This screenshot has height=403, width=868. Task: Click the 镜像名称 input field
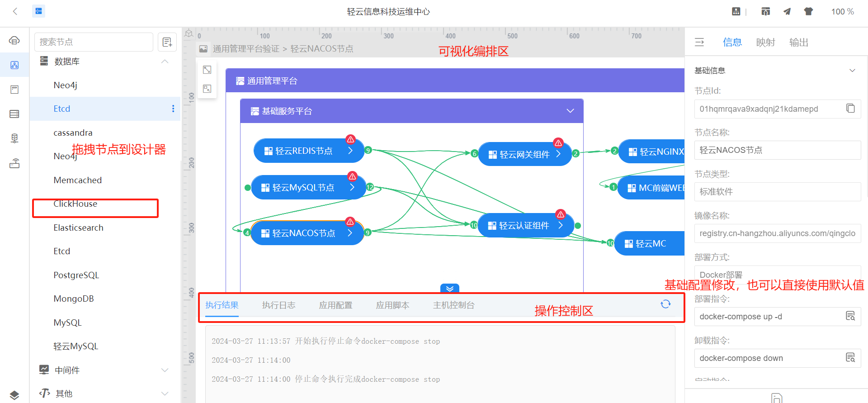[778, 233]
